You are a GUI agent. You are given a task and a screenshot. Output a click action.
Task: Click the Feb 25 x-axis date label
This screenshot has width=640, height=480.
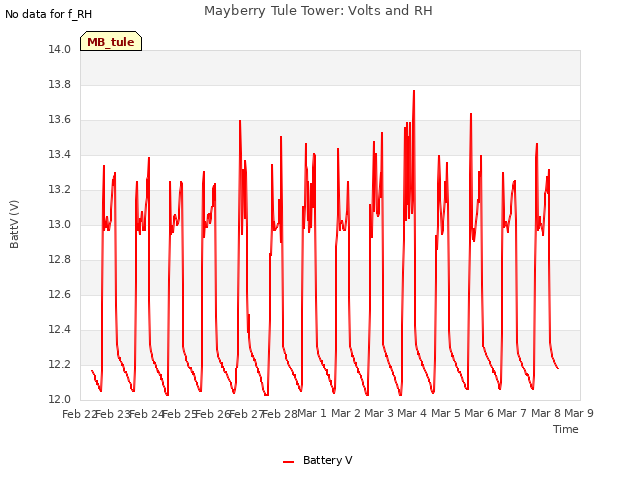coord(180,414)
